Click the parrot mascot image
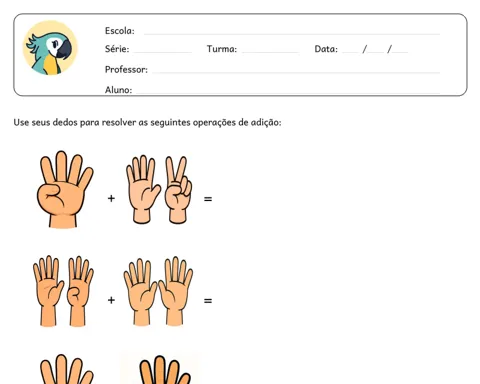Image resolution: width=480 pixels, height=384 pixels. tap(50, 48)
